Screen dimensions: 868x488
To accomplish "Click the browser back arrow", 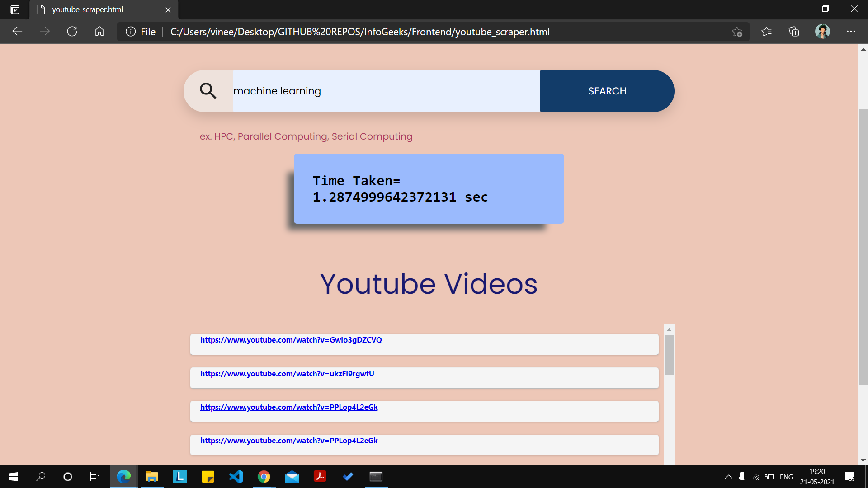I will coord(17,32).
